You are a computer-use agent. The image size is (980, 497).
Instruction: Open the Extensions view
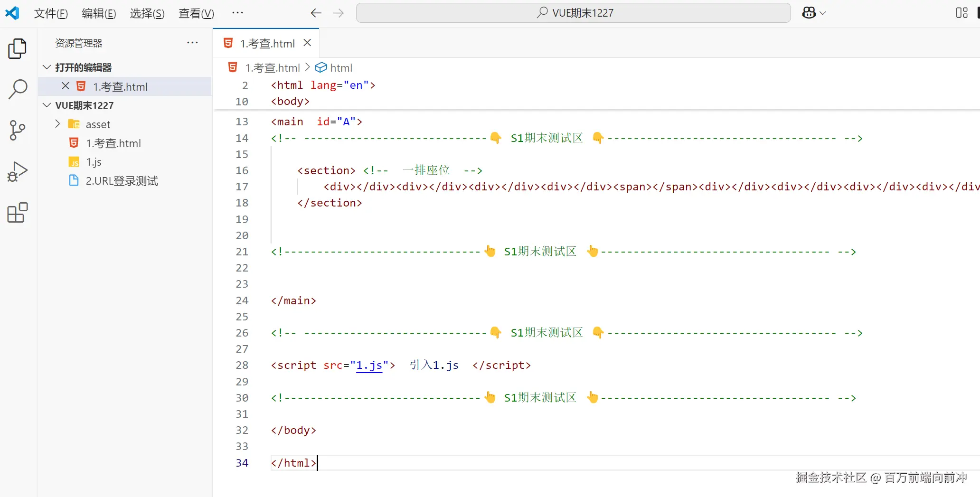coord(18,213)
